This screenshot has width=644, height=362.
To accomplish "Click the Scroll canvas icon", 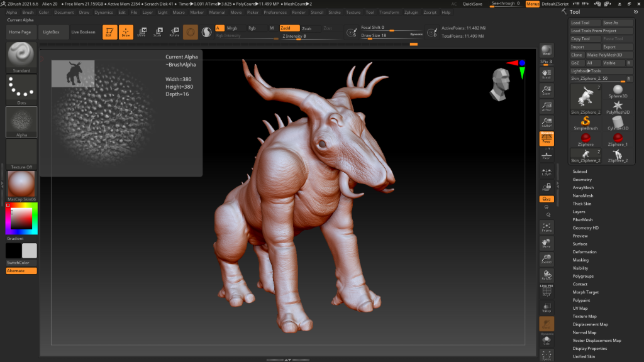I will (547, 74).
